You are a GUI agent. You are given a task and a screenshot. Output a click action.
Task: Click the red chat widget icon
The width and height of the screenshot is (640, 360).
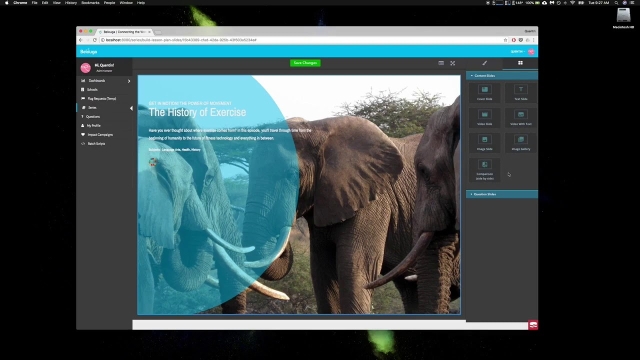pos(533,325)
